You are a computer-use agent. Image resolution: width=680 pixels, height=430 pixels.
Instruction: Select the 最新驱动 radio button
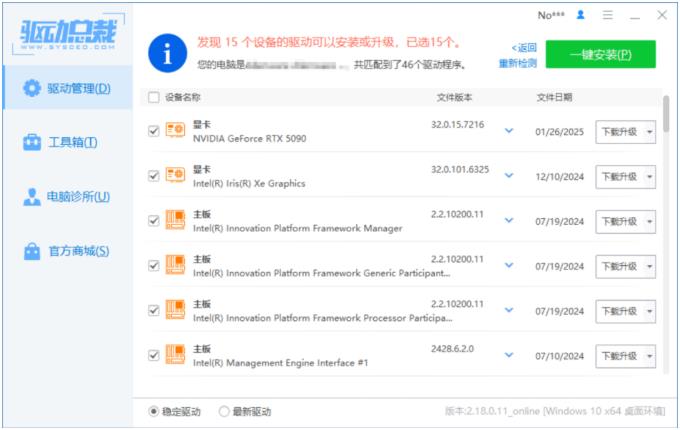tap(224, 411)
